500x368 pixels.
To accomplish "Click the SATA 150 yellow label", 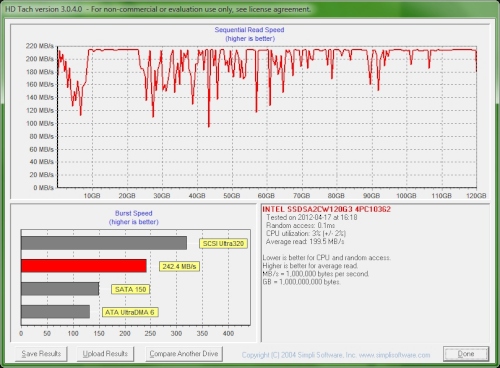I will pyautogui.click(x=131, y=289).
